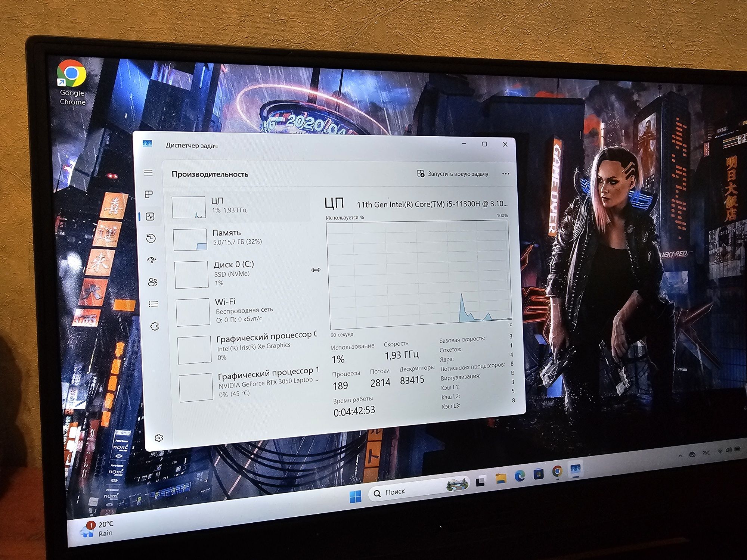Select the Google Chrome desktop shortcut
The image size is (747, 560).
pos(72,83)
